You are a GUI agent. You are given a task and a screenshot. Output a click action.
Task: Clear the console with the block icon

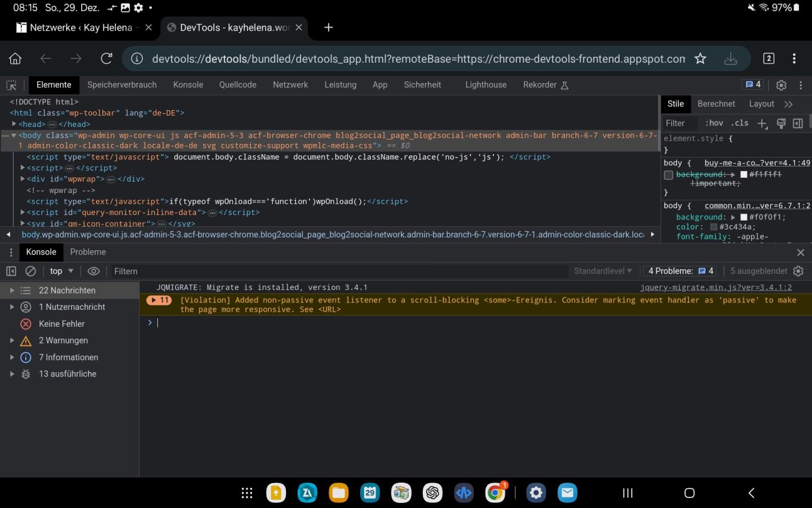[x=30, y=271]
